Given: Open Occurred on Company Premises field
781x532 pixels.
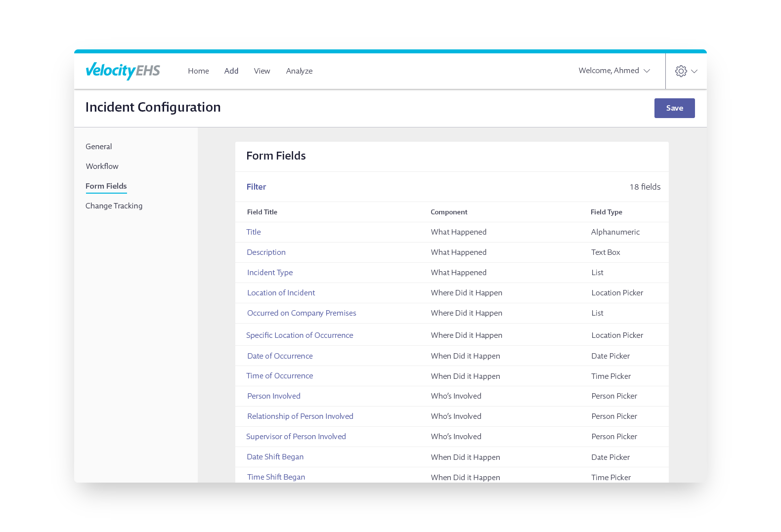Looking at the screenshot, I should (302, 313).
